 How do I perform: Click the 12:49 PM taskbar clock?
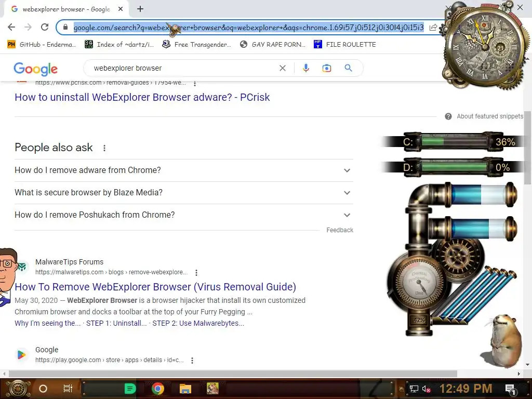tap(466, 389)
